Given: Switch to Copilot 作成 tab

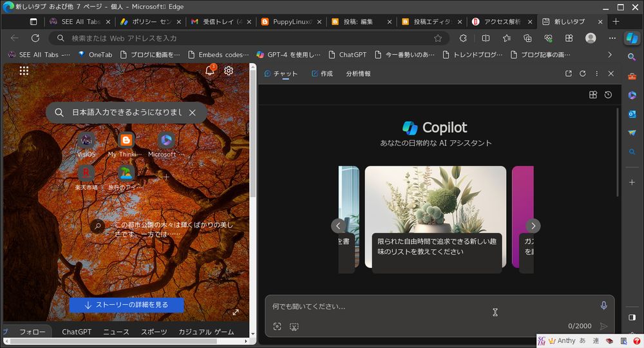Looking at the screenshot, I should tap(322, 73).
